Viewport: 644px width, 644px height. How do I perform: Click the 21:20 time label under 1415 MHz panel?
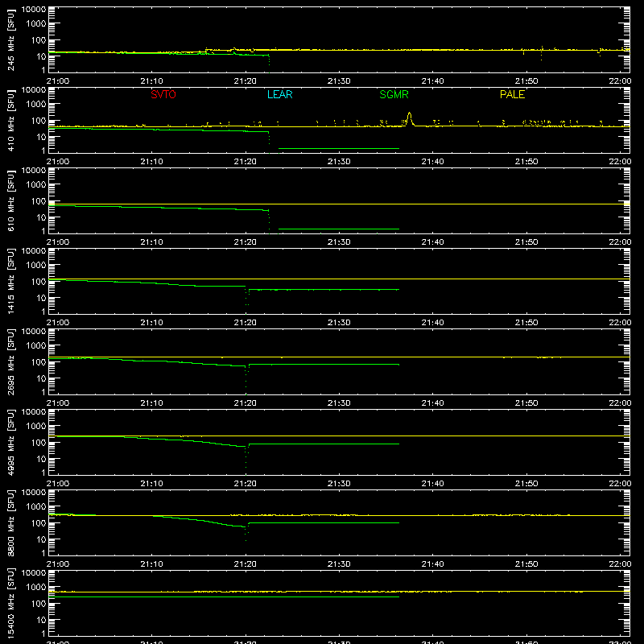[x=246, y=323]
